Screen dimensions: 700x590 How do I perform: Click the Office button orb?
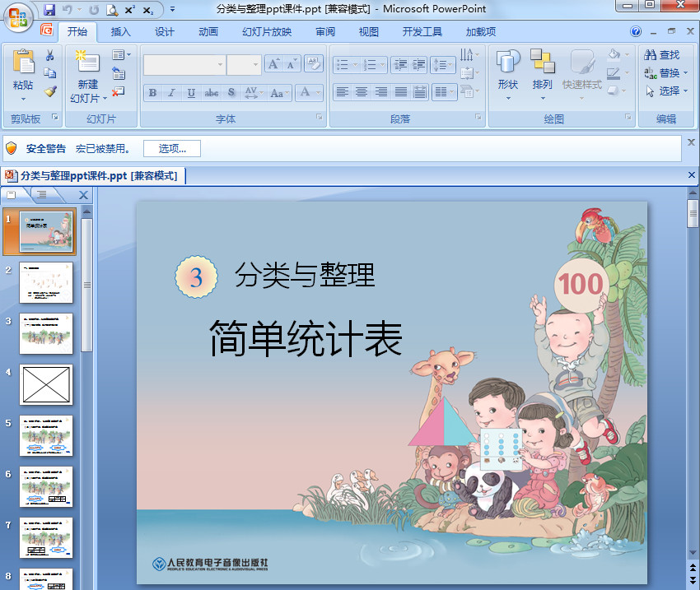tap(18, 18)
